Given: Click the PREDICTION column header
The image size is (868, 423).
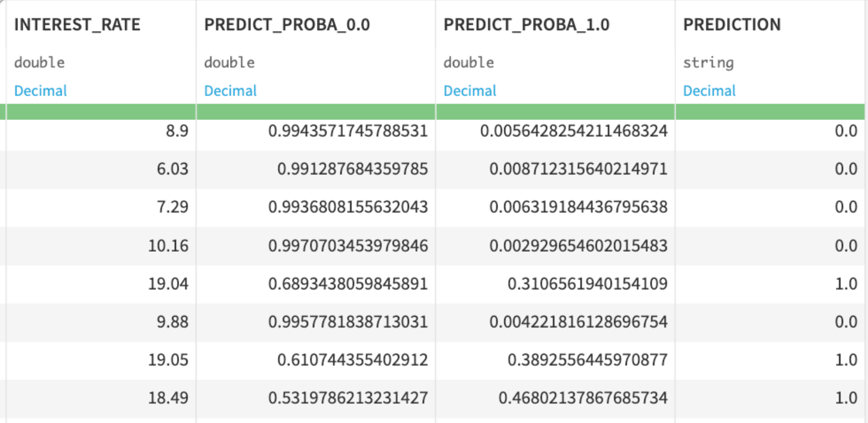Looking at the screenshot, I should tap(731, 24).
